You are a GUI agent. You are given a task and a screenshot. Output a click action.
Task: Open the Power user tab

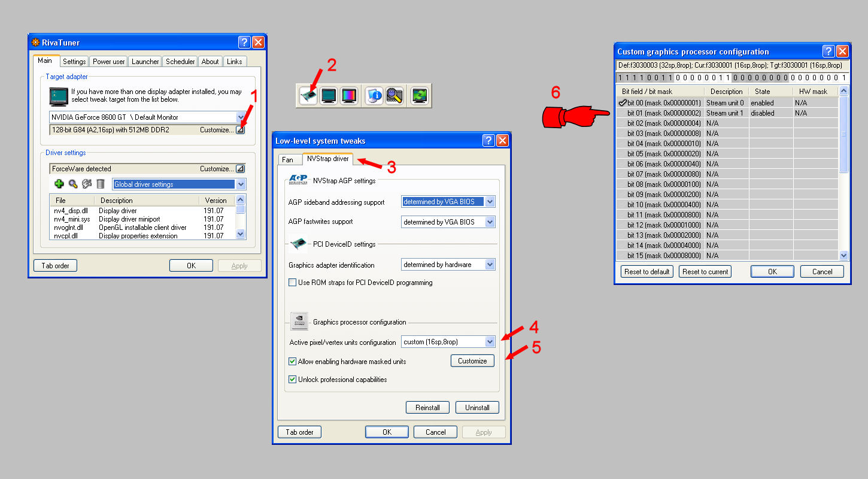(109, 62)
